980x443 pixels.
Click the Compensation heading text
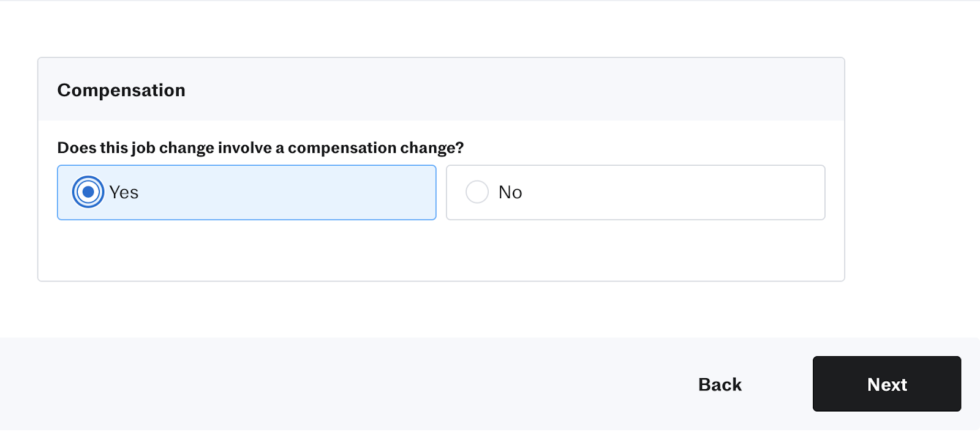click(121, 90)
